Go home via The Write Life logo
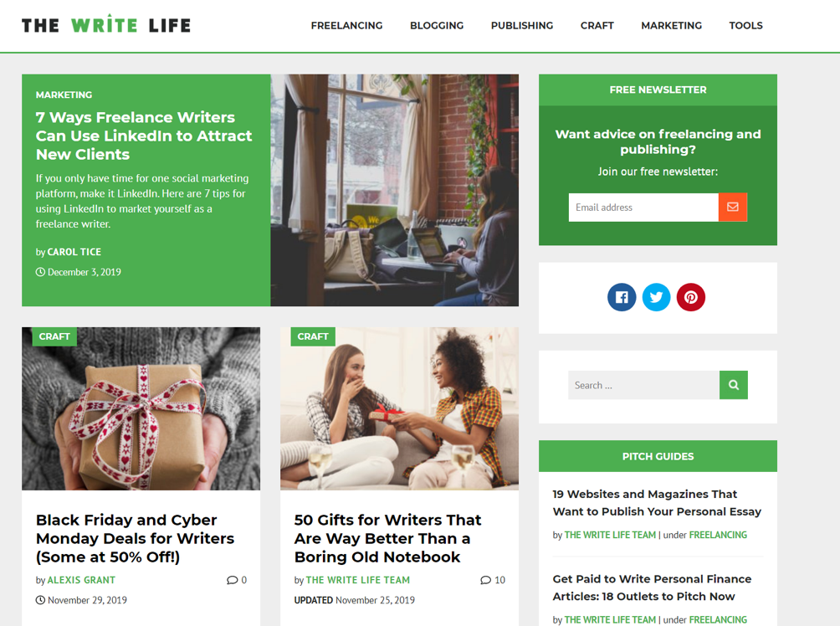The height and width of the screenshot is (626, 840). coord(106,24)
